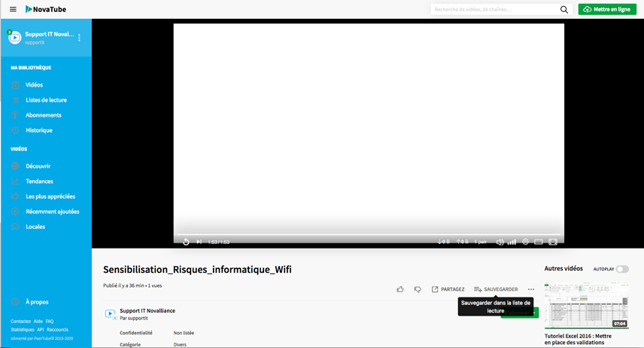This screenshot has width=644, height=348.
Task: Switch to theater mode
Action: click(539, 242)
